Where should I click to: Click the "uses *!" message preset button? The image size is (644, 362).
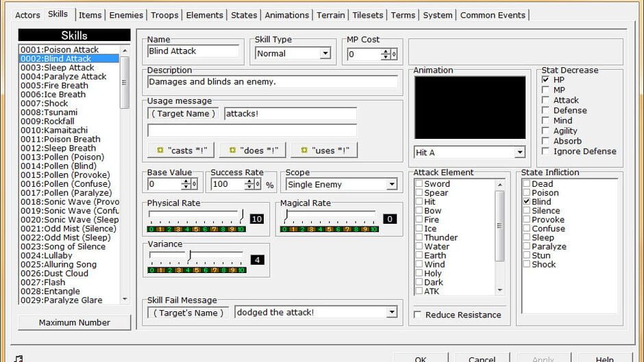pyautogui.click(x=324, y=151)
